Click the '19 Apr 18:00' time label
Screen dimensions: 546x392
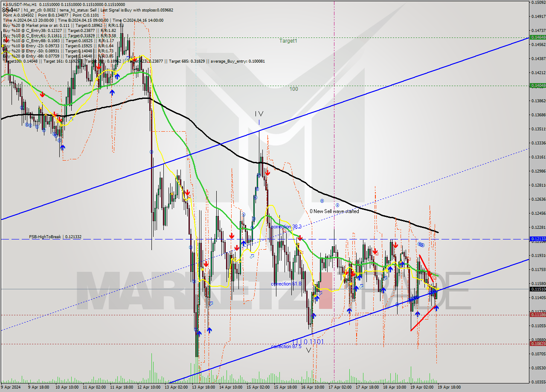click(450, 387)
